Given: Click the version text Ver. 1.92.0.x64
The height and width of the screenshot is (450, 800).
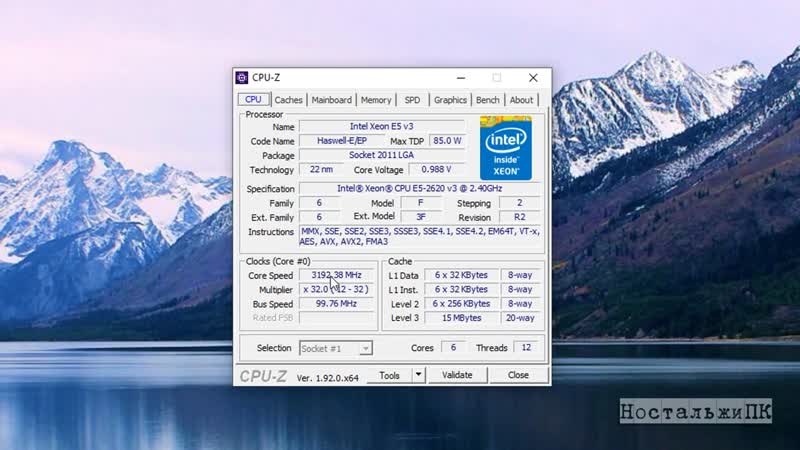Looking at the screenshot, I should pyautogui.click(x=328, y=378).
